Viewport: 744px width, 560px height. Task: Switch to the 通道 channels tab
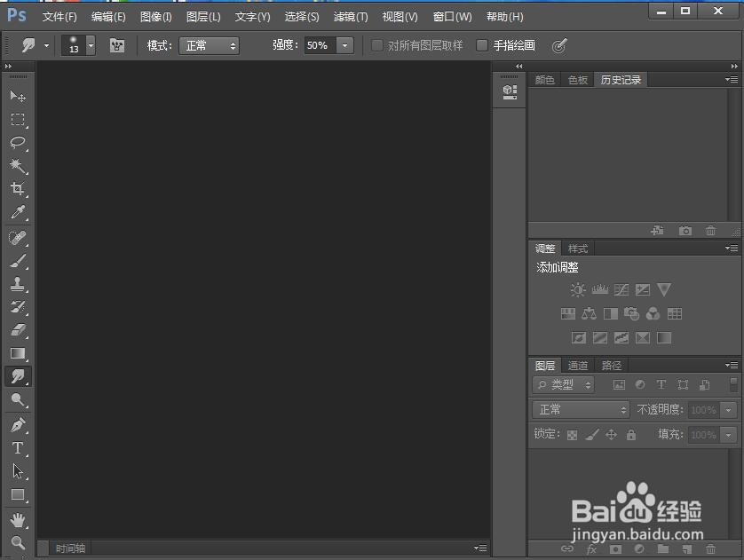click(577, 365)
